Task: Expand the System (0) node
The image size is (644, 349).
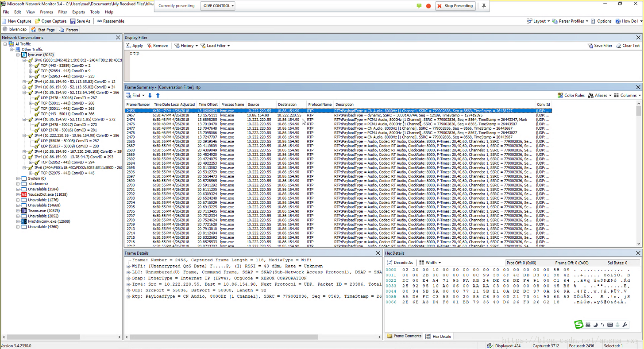Action: [x=18, y=178]
